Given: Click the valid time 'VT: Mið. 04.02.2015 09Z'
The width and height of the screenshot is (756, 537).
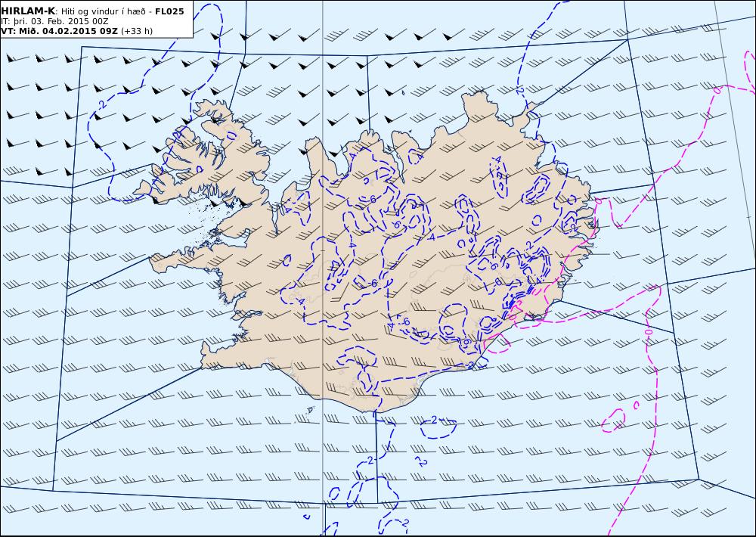Looking at the screenshot, I should tap(59, 31).
